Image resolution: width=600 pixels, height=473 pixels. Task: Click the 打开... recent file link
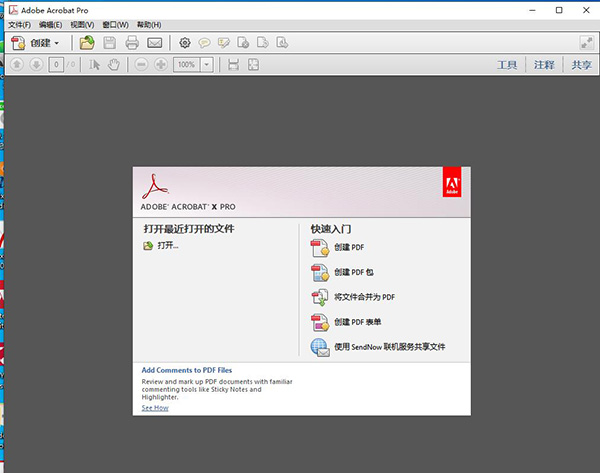(x=168, y=246)
